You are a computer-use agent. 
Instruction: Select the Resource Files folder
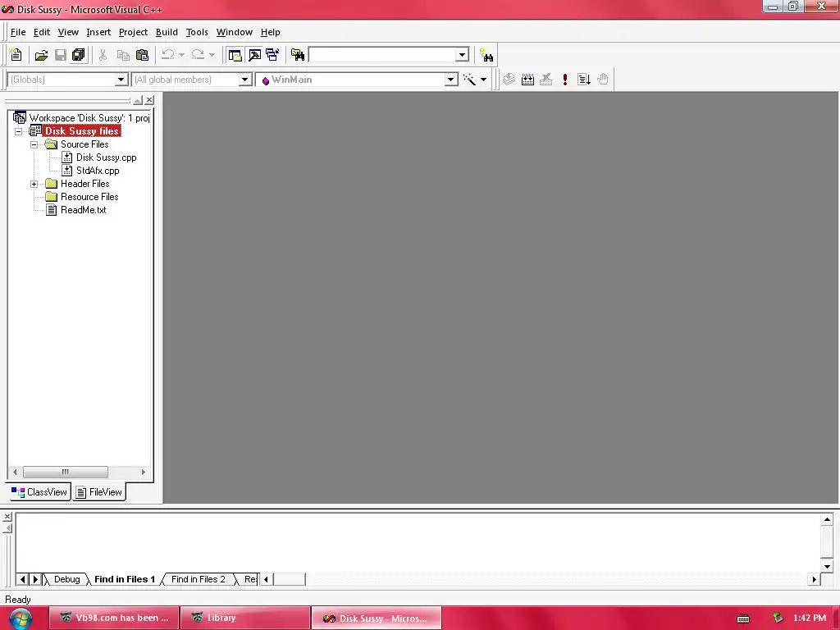pos(89,197)
